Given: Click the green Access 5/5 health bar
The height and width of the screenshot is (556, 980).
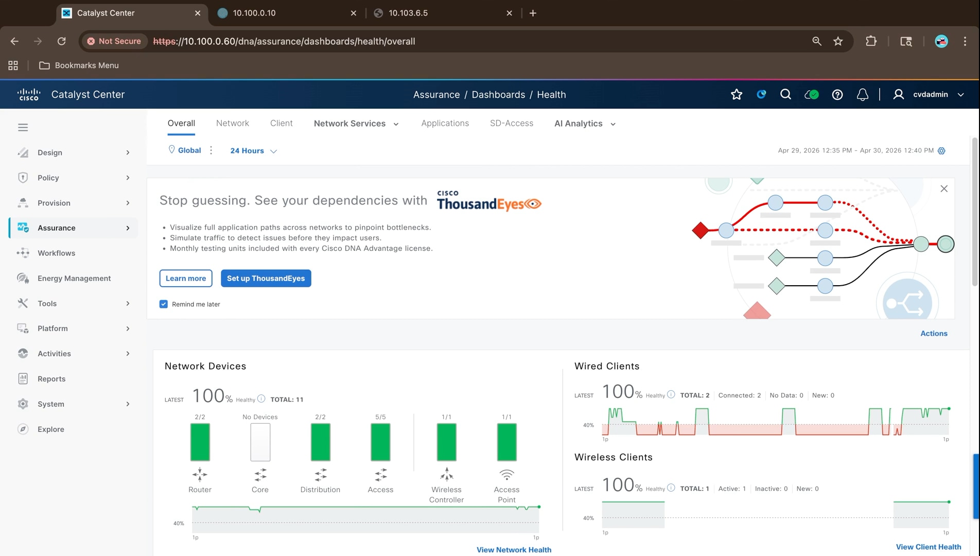Looking at the screenshot, I should [x=380, y=442].
